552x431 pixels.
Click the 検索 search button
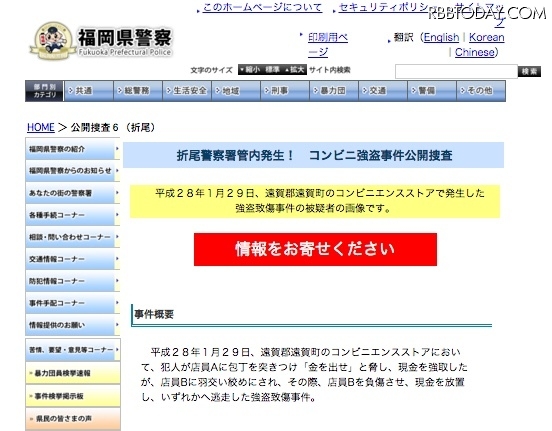coord(529,71)
